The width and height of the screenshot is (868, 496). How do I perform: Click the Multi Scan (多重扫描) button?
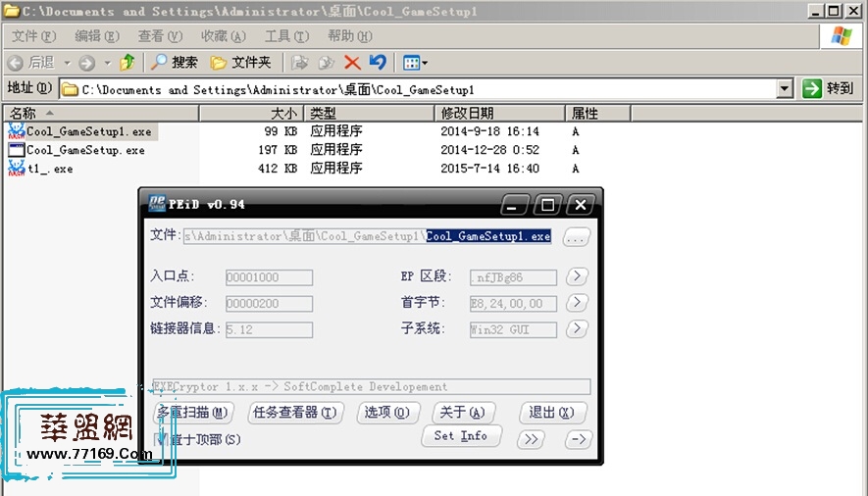tap(194, 413)
